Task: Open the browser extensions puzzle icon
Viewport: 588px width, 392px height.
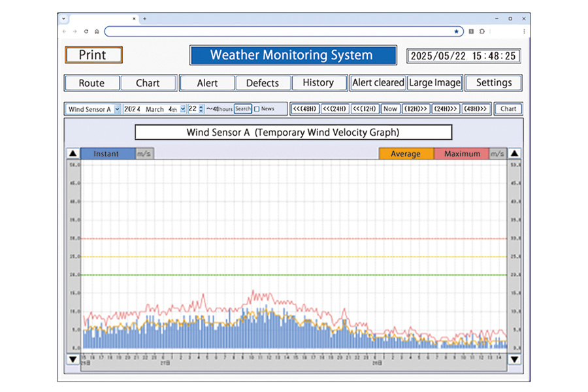Action: (482, 31)
